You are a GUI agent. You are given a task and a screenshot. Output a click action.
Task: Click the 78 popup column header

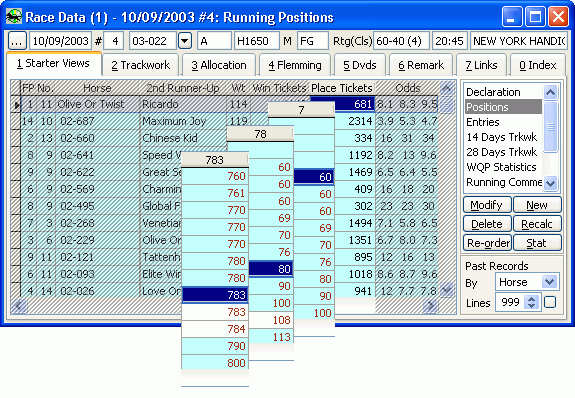(x=260, y=134)
